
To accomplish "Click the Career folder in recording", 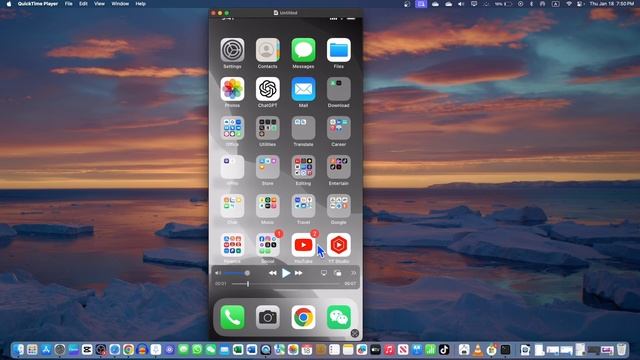I will coord(339,128).
